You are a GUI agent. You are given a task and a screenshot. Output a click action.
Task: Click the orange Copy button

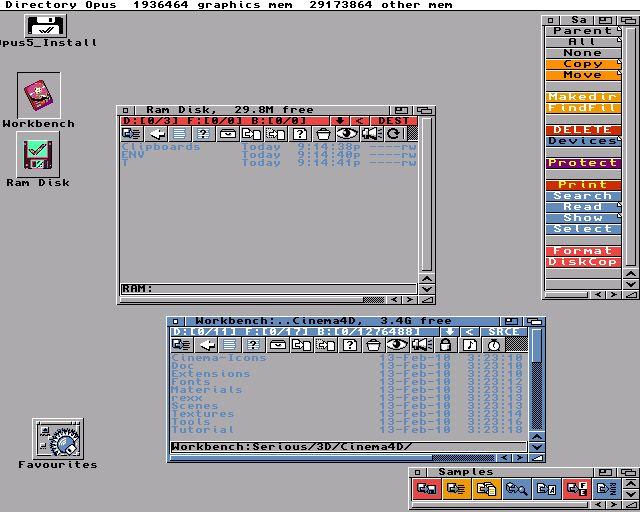(x=583, y=64)
